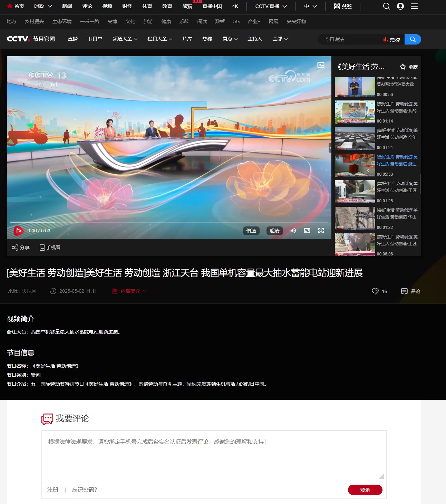The width and height of the screenshot is (446, 504).
Task: Open the CCTV直播 dropdown menu
Action: pos(271,6)
